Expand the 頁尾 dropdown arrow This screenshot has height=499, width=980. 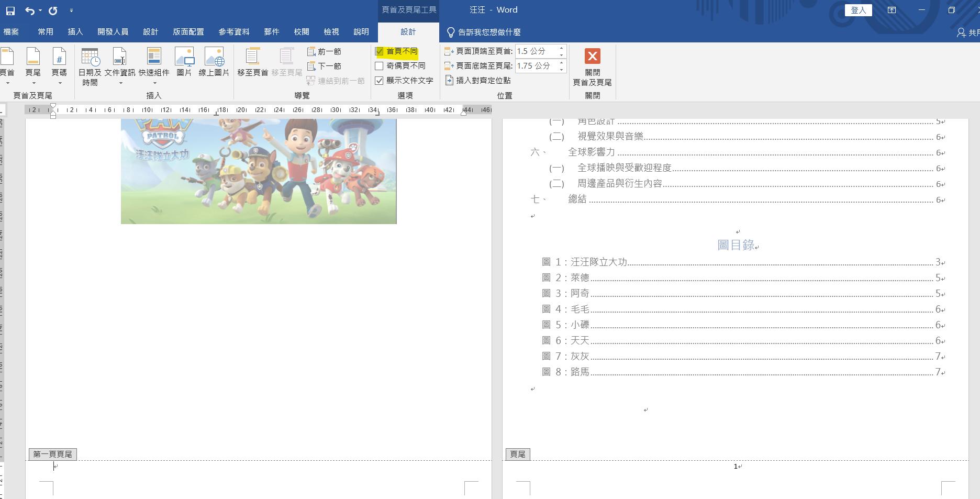[x=34, y=83]
